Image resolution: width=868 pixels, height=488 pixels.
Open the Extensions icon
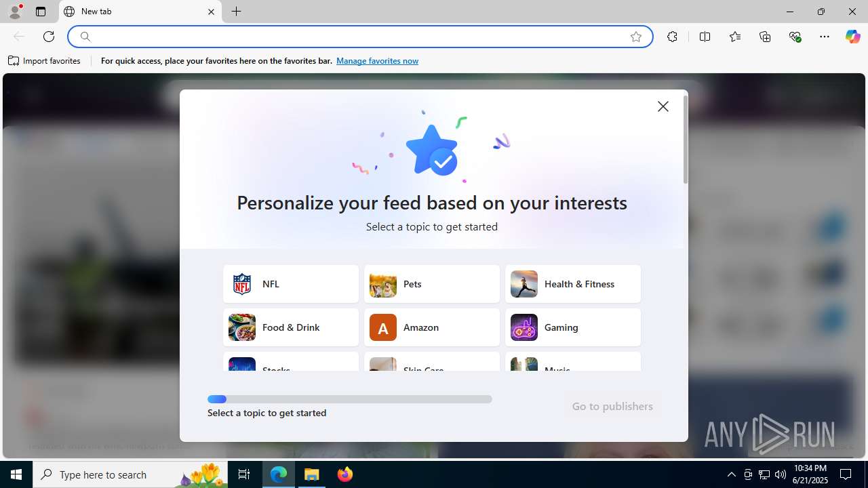672,37
